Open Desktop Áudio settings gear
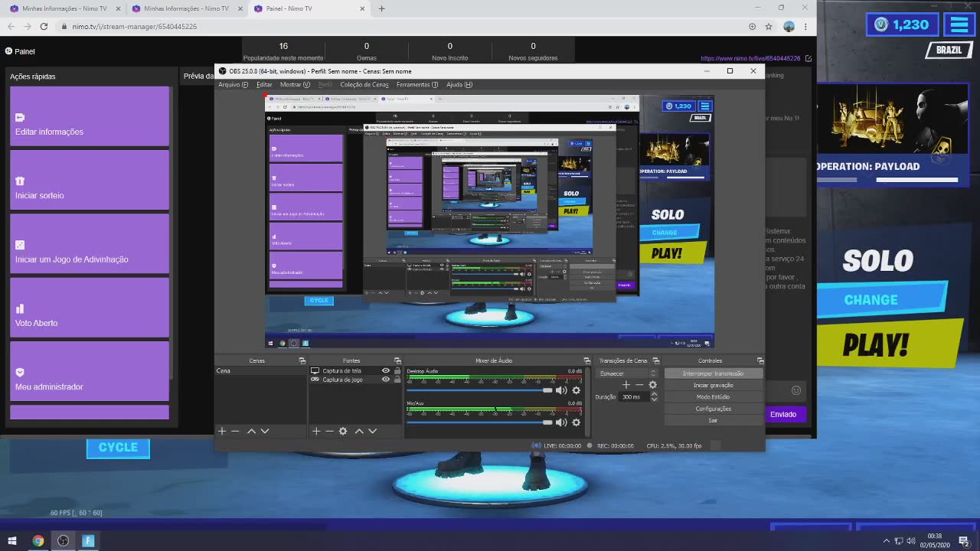980x551 pixels. coord(576,390)
